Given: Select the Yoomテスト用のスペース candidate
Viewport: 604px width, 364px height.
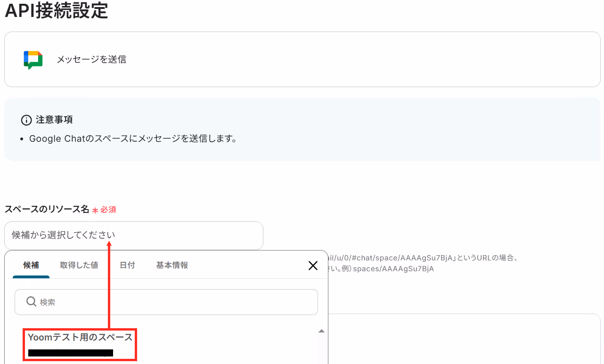Looking at the screenshot, I should (81, 345).
